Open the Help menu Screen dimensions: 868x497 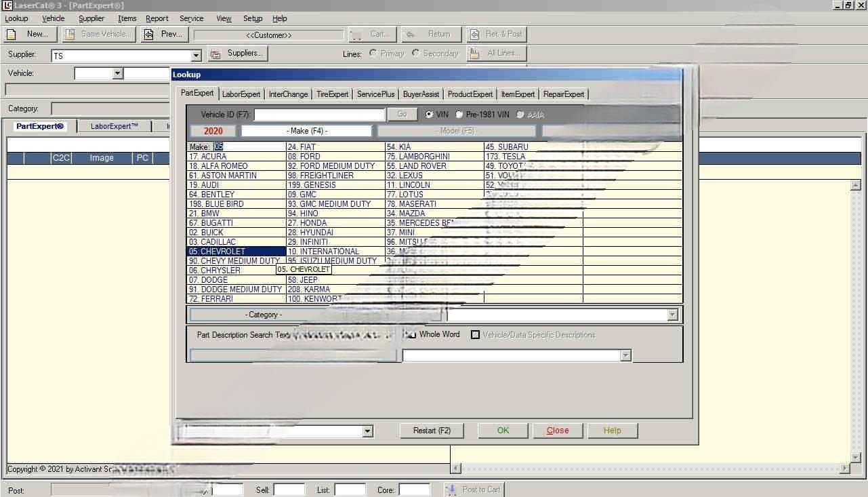tap(280, 18)
